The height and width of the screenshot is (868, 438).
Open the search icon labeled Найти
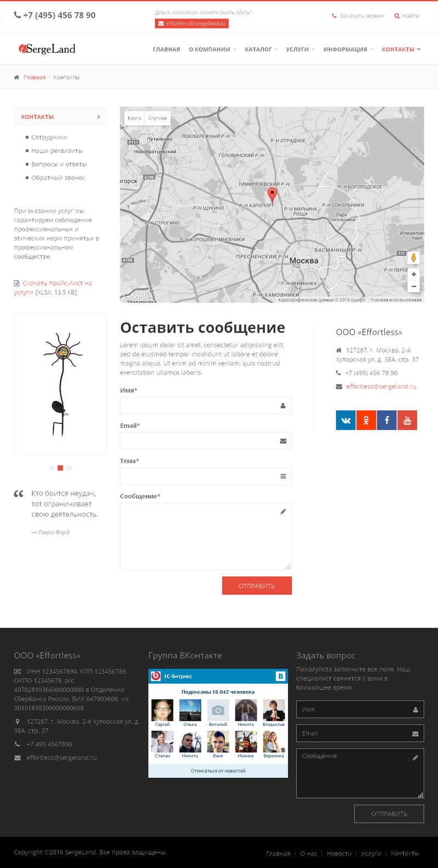pos(407,16)
